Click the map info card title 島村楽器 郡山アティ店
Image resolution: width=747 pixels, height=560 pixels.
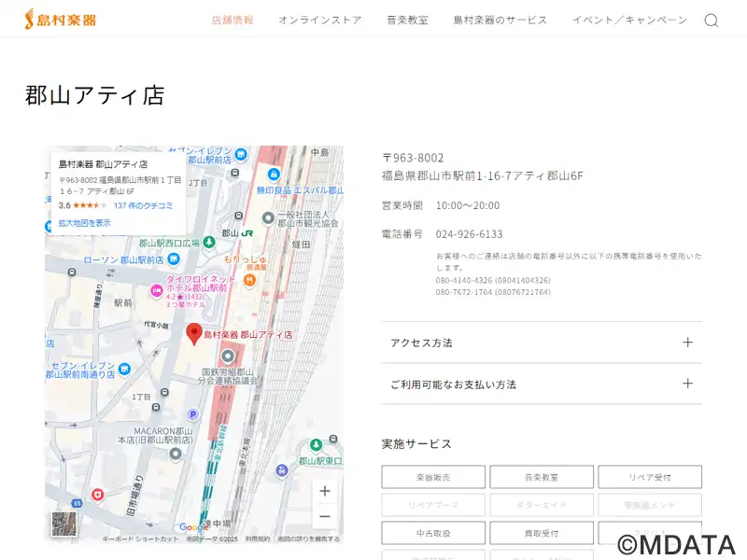[x=103, y=164]
